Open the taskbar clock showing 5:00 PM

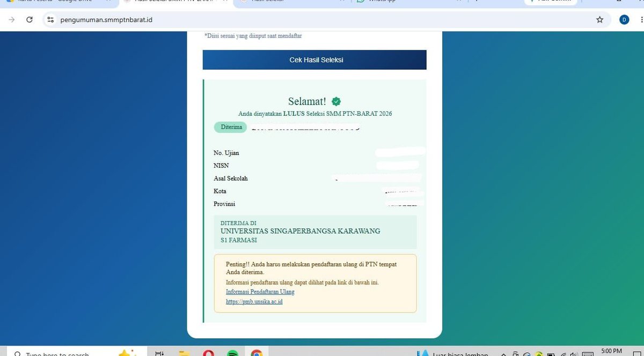click(611, 351)
